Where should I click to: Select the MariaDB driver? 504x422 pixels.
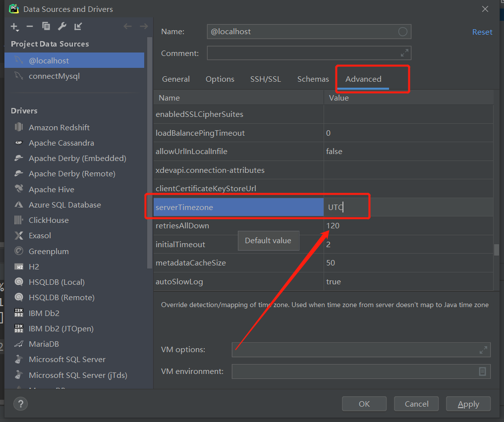click(x=44, y=344)
